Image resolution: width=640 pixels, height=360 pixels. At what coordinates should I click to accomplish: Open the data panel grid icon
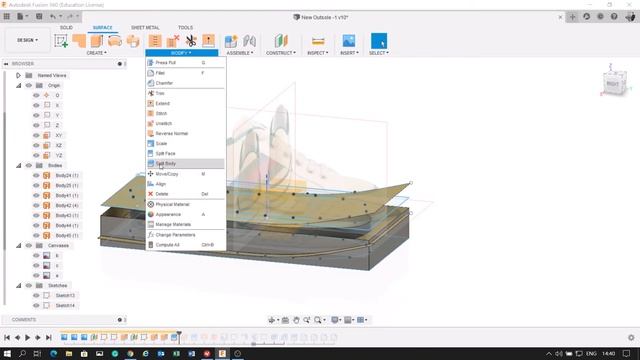coord(7,17)
